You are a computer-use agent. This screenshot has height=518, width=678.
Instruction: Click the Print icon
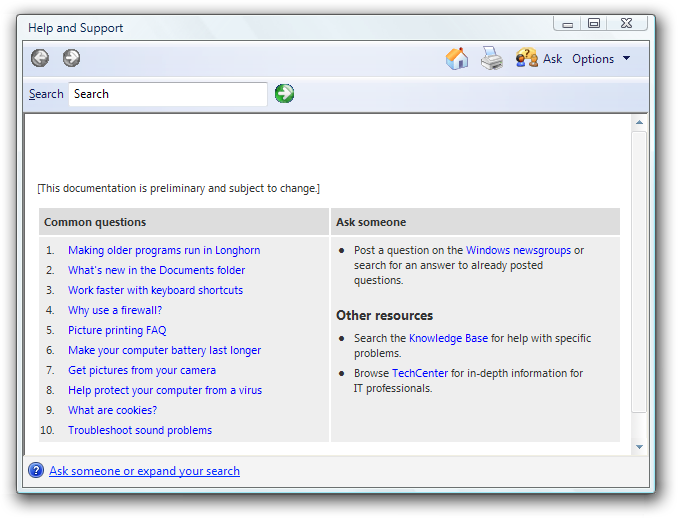point(491,59)
